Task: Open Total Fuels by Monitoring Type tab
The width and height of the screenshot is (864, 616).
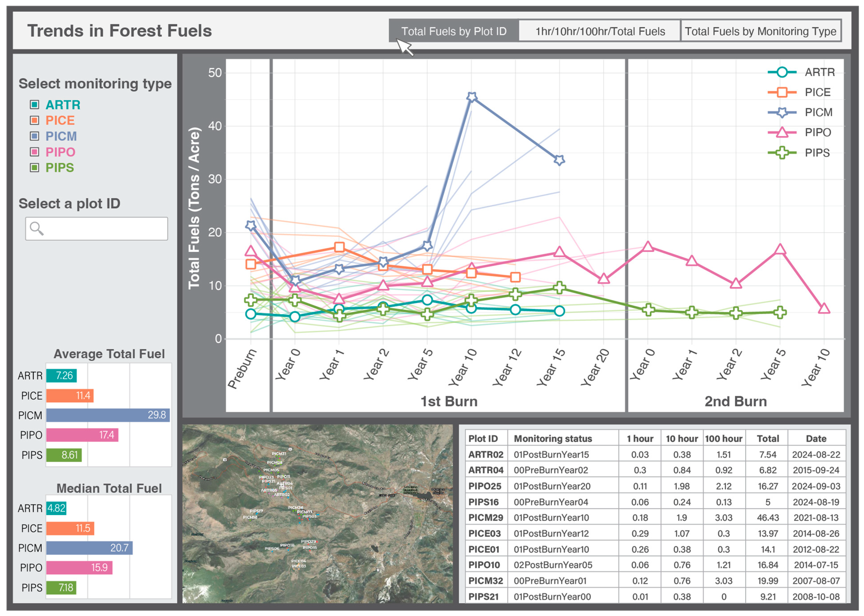Action: [760, 31]
